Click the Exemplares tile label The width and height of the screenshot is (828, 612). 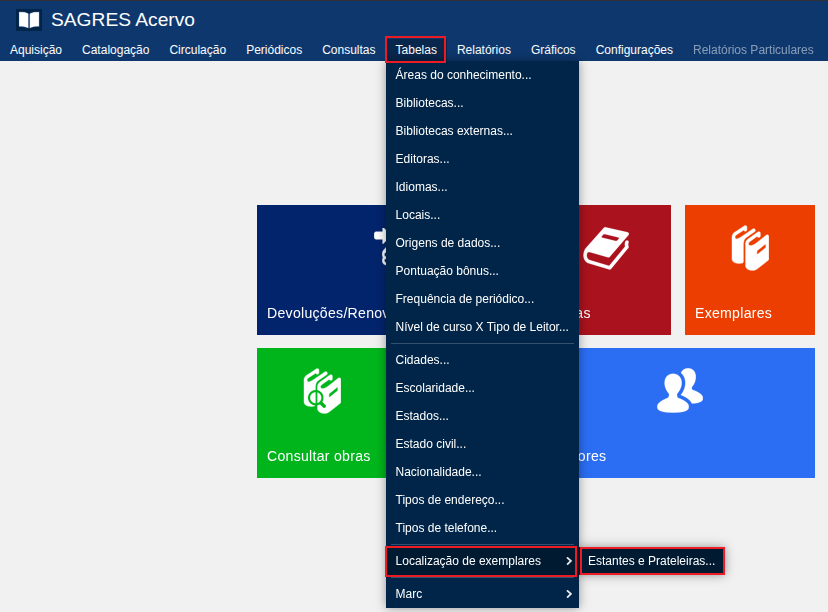point(733,313)
